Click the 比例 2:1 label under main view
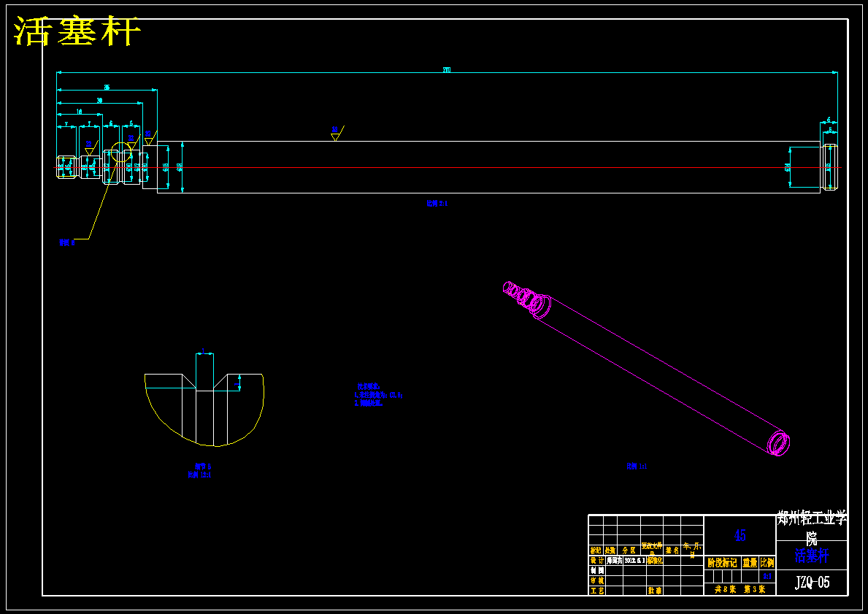Image resolution: width=868 pixels, height=614 pixels. tap(437, 204)
